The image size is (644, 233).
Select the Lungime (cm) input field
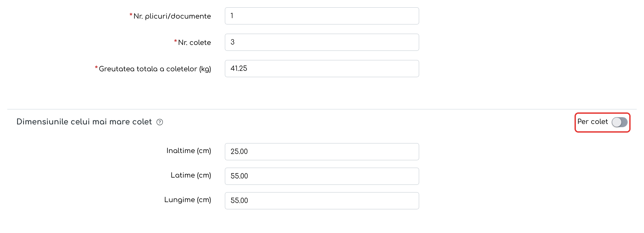click(322, 201)
